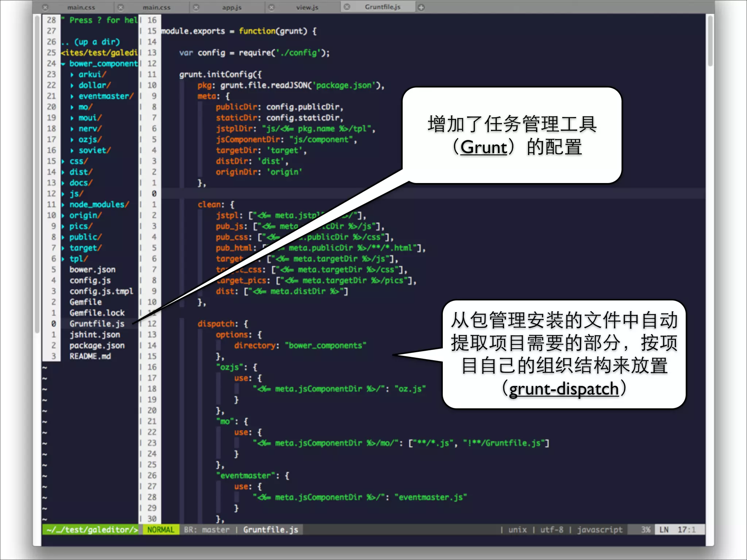Open bower.json in the file tree

point(92,270)
